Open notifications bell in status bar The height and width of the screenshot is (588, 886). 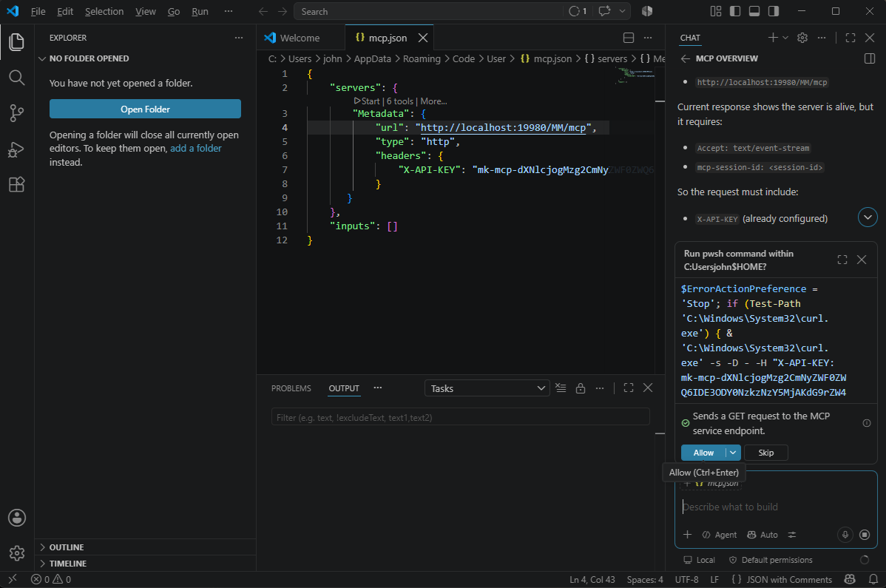click(x=873, y=580)
